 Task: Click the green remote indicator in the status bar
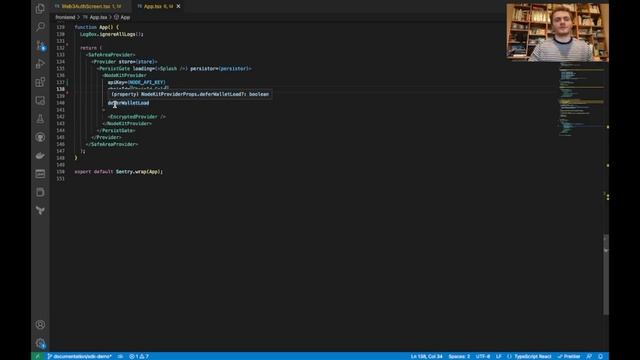point(38,356)
